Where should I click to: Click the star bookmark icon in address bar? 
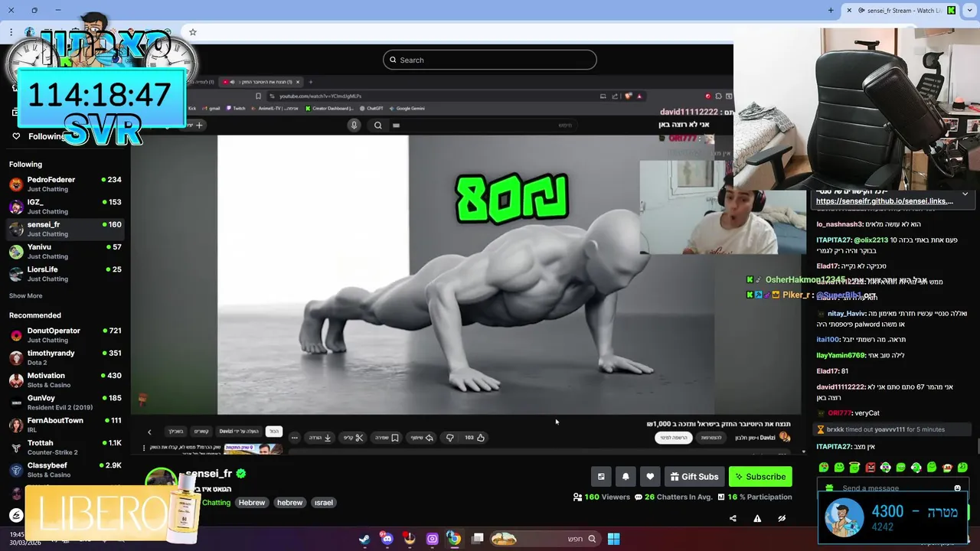[x=193, y=32]
